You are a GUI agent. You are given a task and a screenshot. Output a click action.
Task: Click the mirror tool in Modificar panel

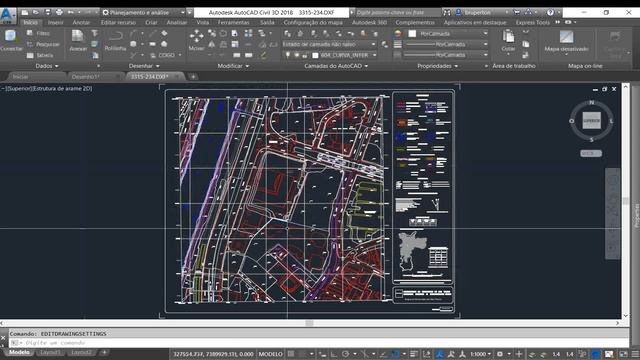click(212, 44)
